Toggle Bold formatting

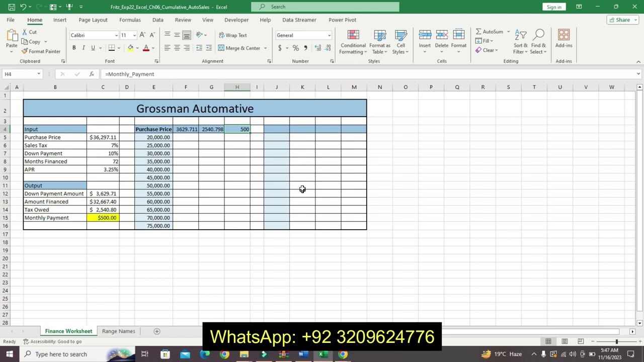click(x=74, y=48)
